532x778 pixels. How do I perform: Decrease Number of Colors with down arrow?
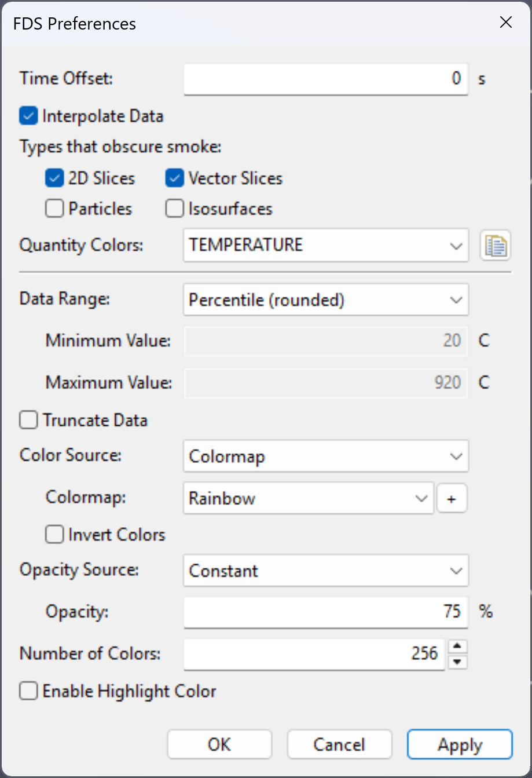(458, 662)
